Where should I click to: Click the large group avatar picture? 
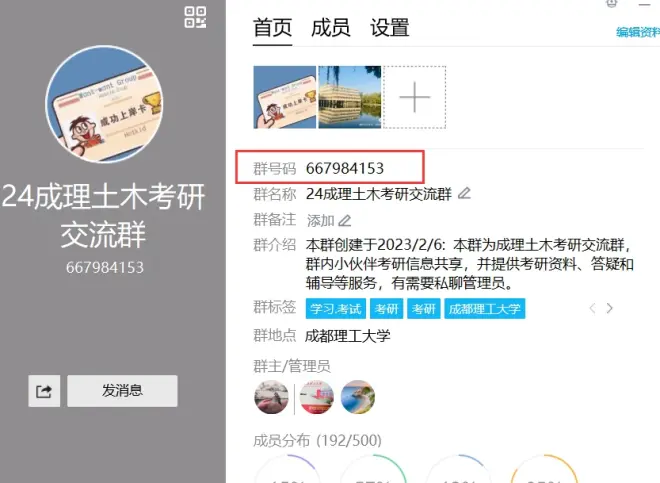[x=104, y=105]
